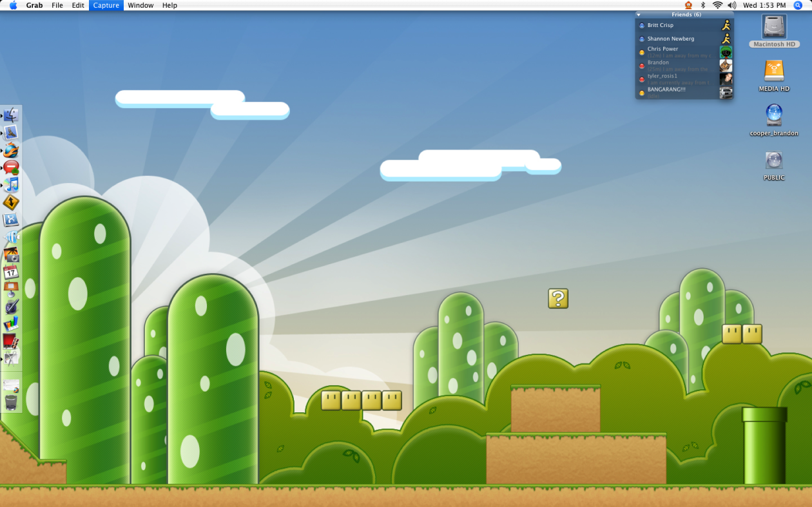Viewport: 812px width, 507px height.
Task: Click the red speech-bubble chat app in Dock
Action: [x=11, y=167]
